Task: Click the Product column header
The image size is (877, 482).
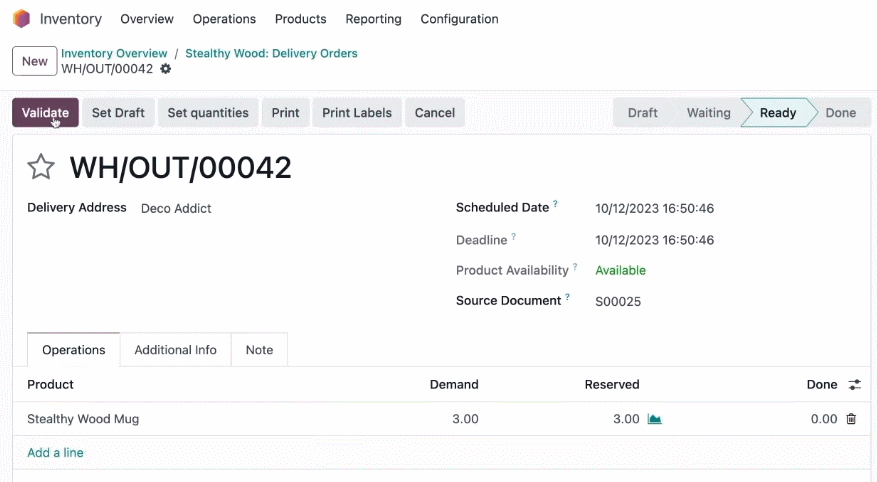Action: (x=50, y=385)
